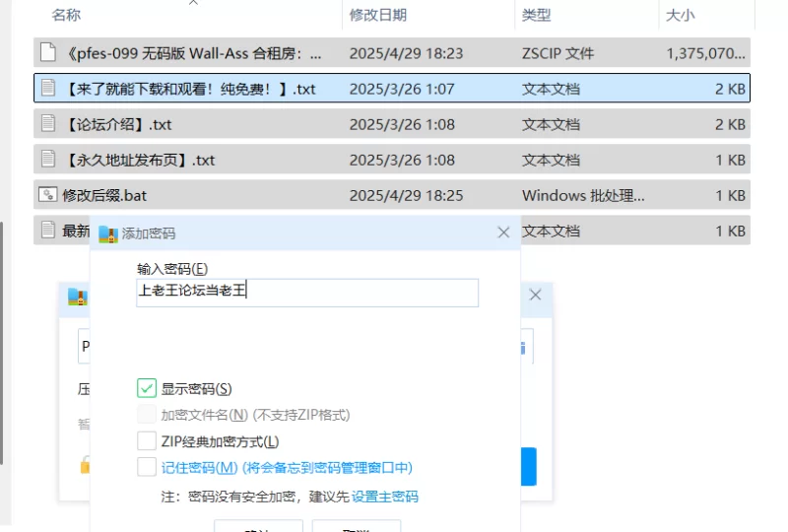The width and height of the screenshot is (788, 532).
Task: Click the background compression window archive icon
Action: coord(78,298)
